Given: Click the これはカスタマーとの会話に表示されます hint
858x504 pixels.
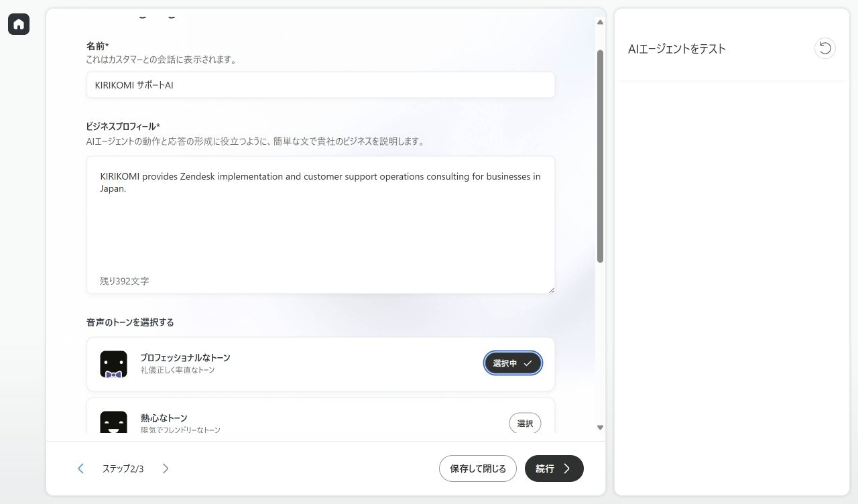Looking at the screenshot, I should [x=161, y=60].
